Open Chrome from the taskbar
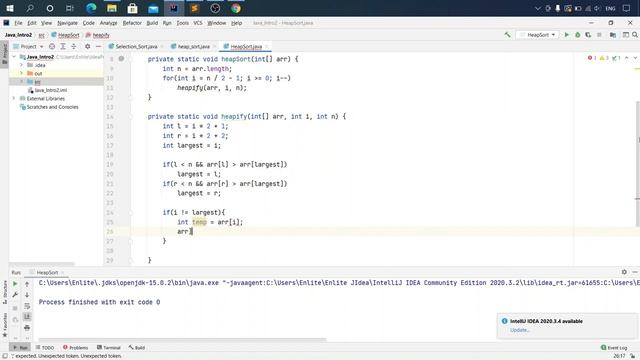 (236, 8)
